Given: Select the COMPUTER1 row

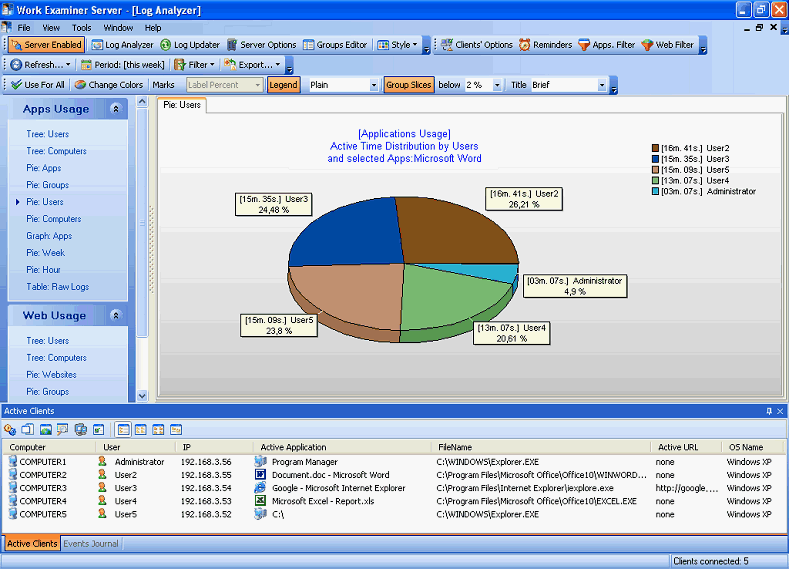Looking at the screenshot, I should click(392, 462).
